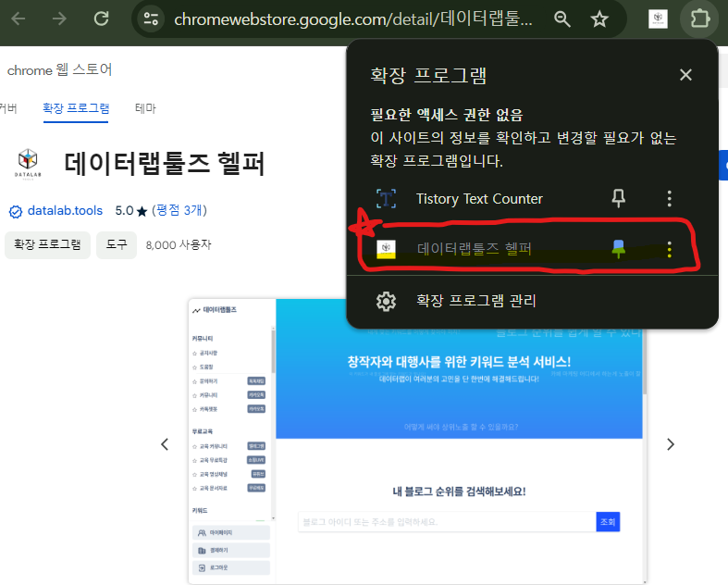Click the gear icon for extension management

pos(386,301)
